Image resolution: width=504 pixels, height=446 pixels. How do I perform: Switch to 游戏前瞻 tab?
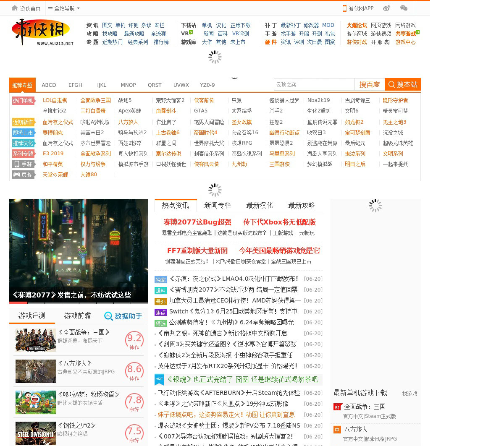coord(77,316)
